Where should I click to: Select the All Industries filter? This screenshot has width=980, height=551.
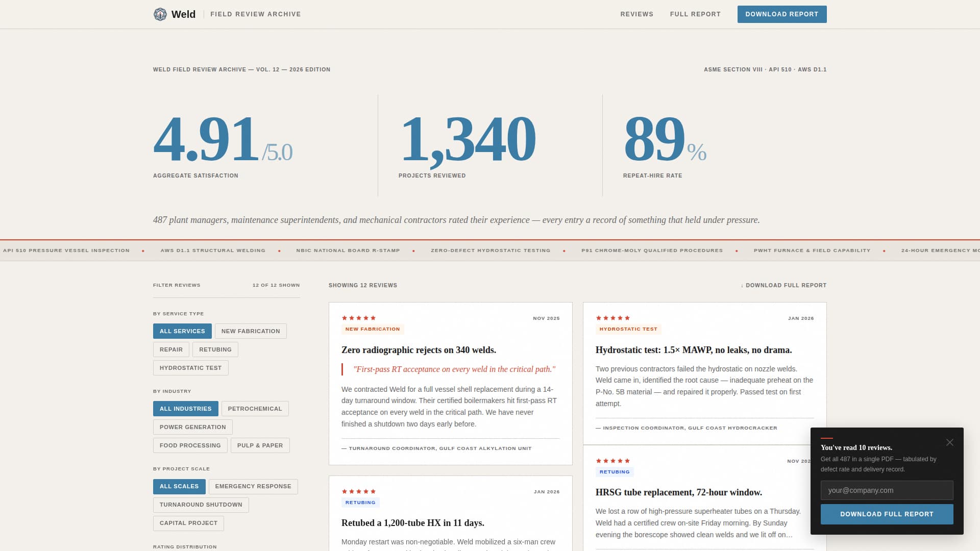(185, 409)
